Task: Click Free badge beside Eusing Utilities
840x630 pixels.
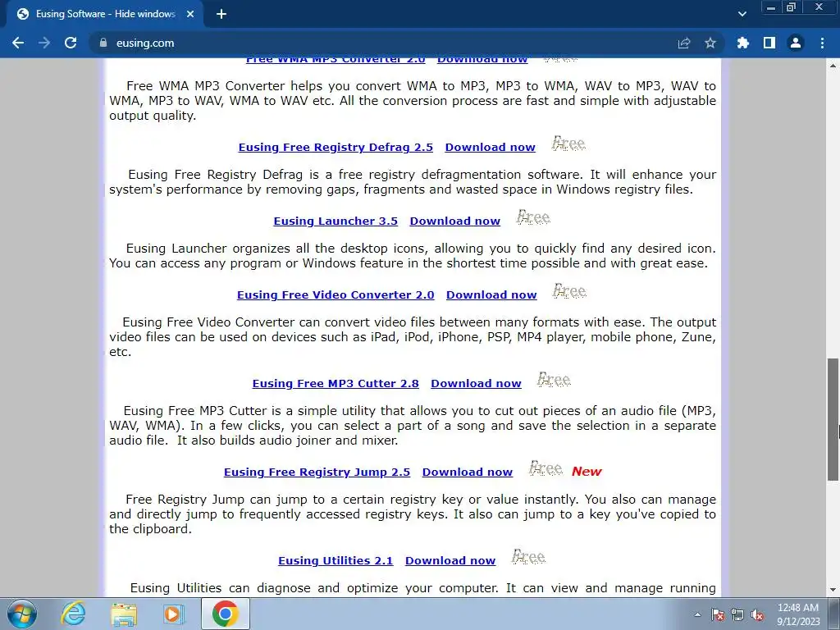Action: 528,557
